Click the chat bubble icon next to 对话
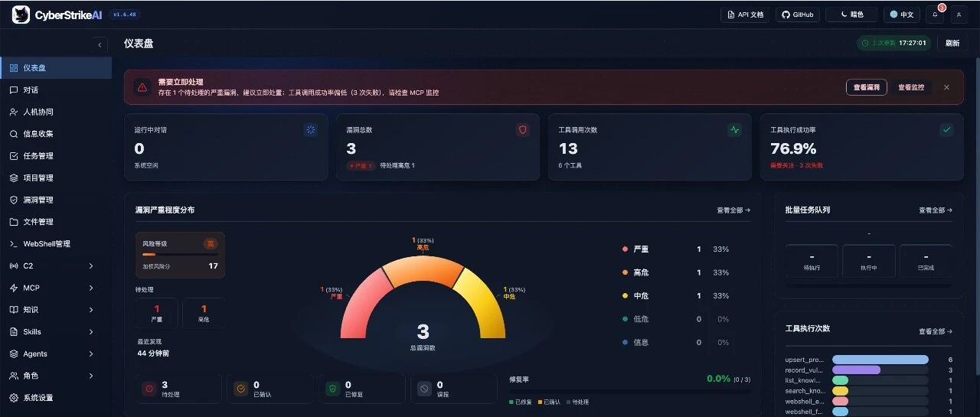Image resolution: width=980 pixels, height=417 pixels. click(14, 90)
